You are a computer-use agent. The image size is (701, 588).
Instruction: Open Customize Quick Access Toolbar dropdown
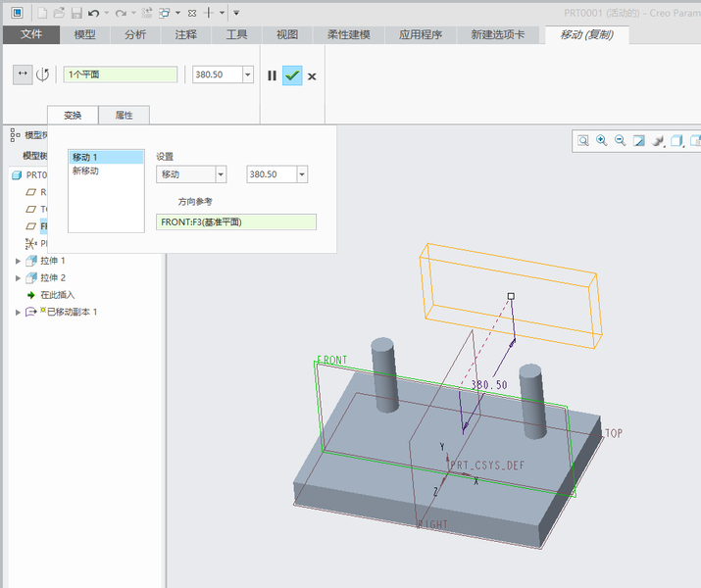click(236, 13)
